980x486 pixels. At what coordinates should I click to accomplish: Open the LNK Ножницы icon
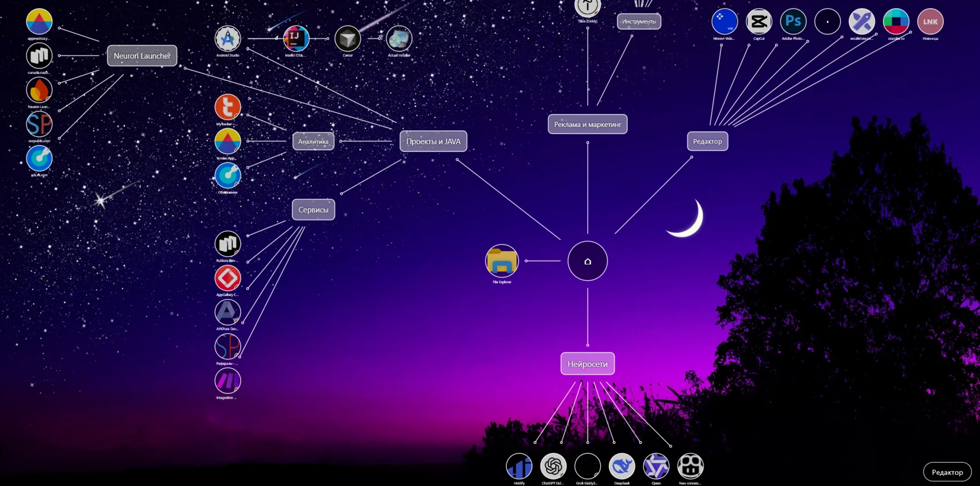tap(930, 22)
